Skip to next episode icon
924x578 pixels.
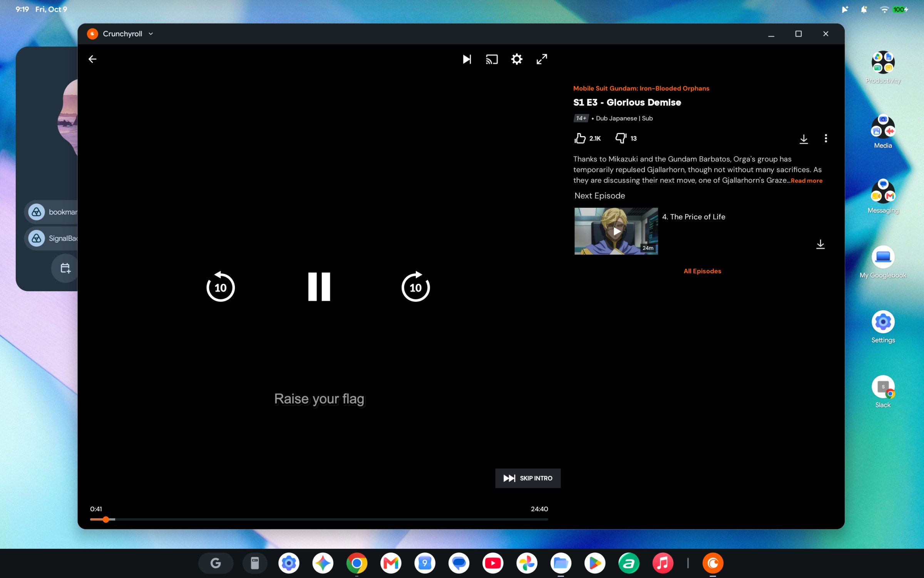click(467, 59)
